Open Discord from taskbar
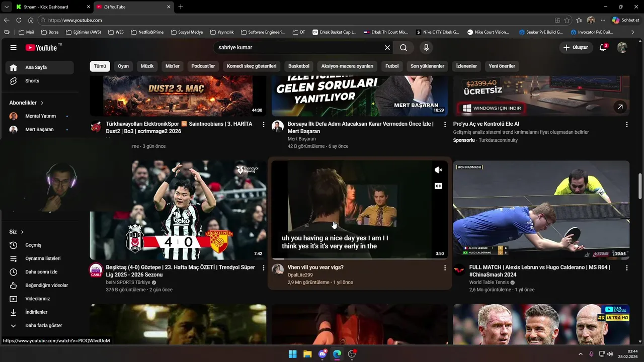Viewport: 644px width, 362px height. (323, 354)
